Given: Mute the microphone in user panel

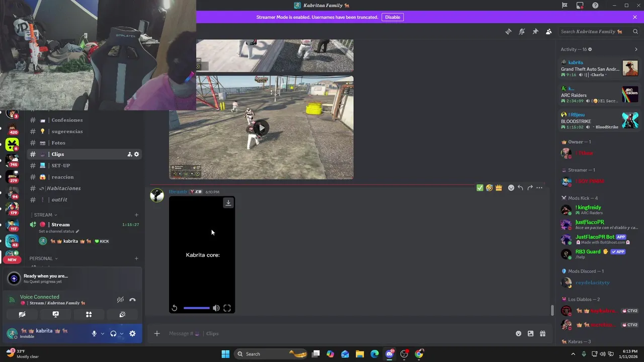Looking at the screenshot, I should point(94,333).
